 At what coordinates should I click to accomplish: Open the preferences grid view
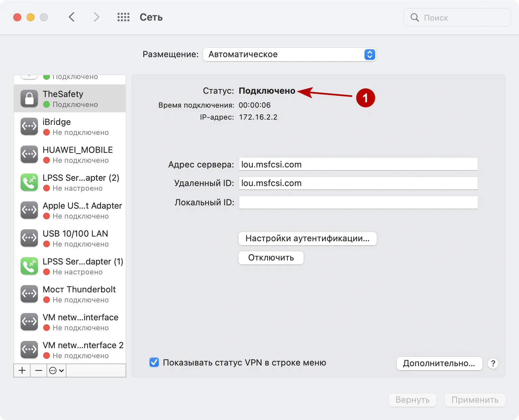123,17
